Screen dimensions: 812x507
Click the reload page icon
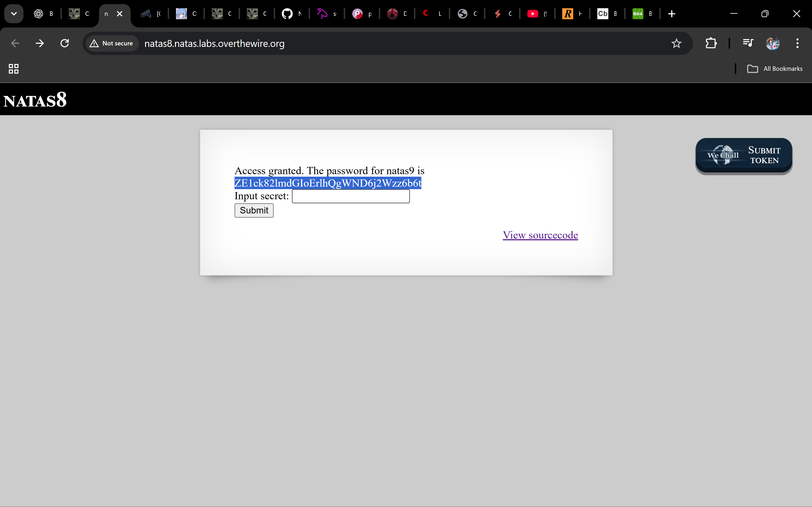[x=65, y=43]
